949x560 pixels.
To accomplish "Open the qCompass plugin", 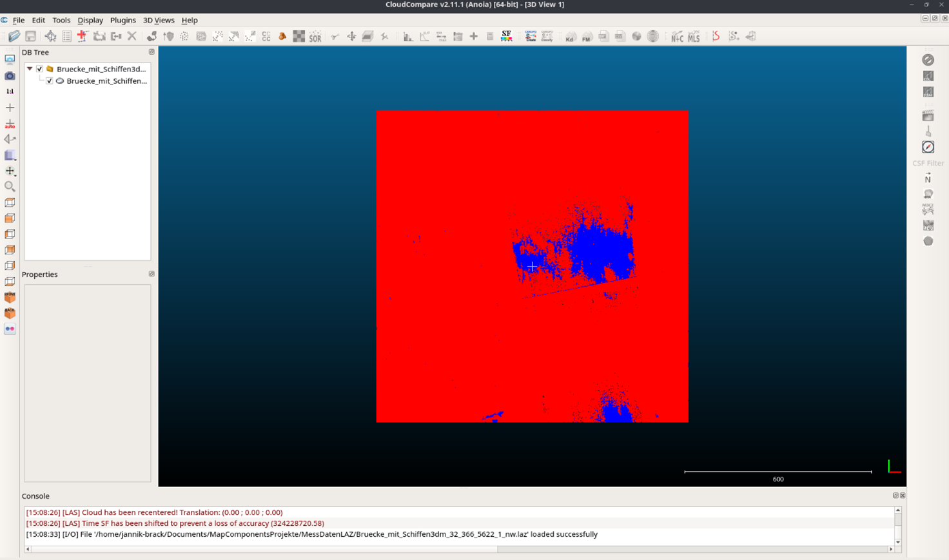I will pyautogui.click(x=928, y=146).
